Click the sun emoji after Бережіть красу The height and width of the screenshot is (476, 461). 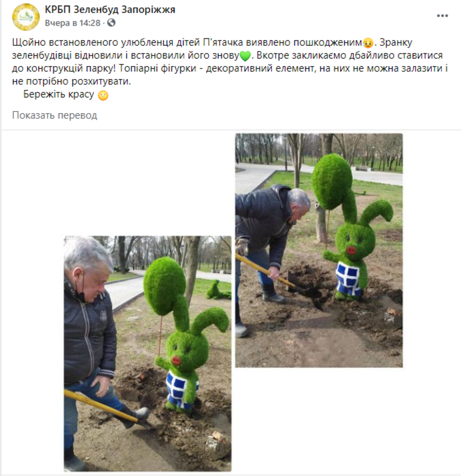[103, 95]
